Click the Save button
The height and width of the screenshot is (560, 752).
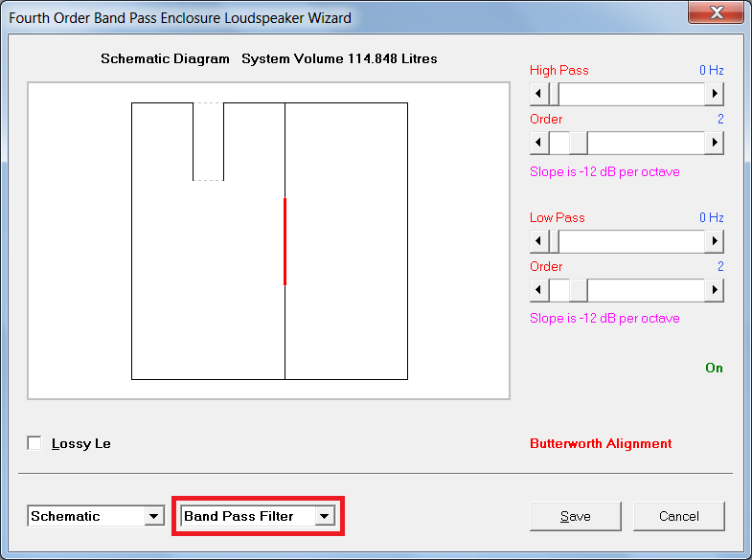(576, 516)
